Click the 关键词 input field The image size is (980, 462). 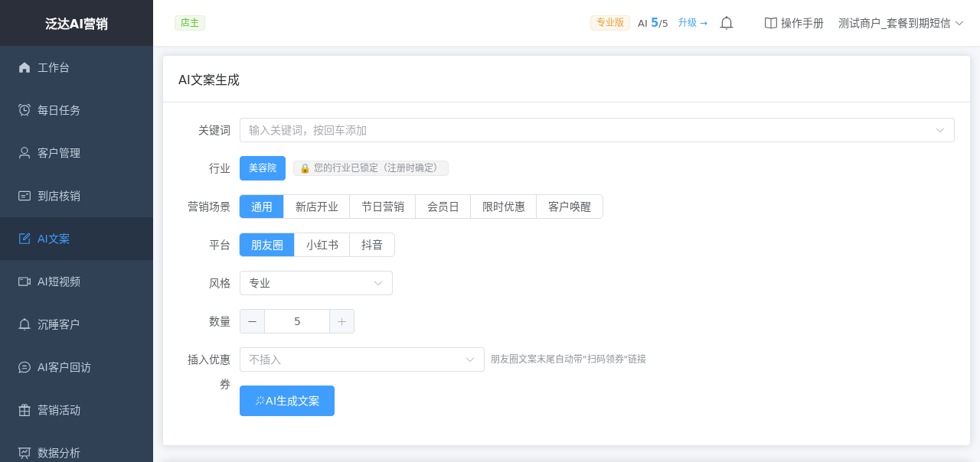click(597, 130)
